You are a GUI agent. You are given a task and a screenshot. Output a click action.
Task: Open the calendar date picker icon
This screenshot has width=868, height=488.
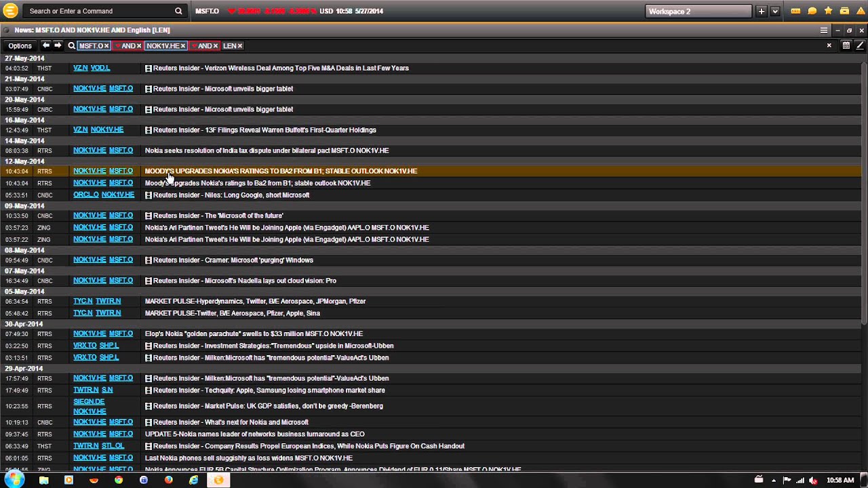point(846,45)
